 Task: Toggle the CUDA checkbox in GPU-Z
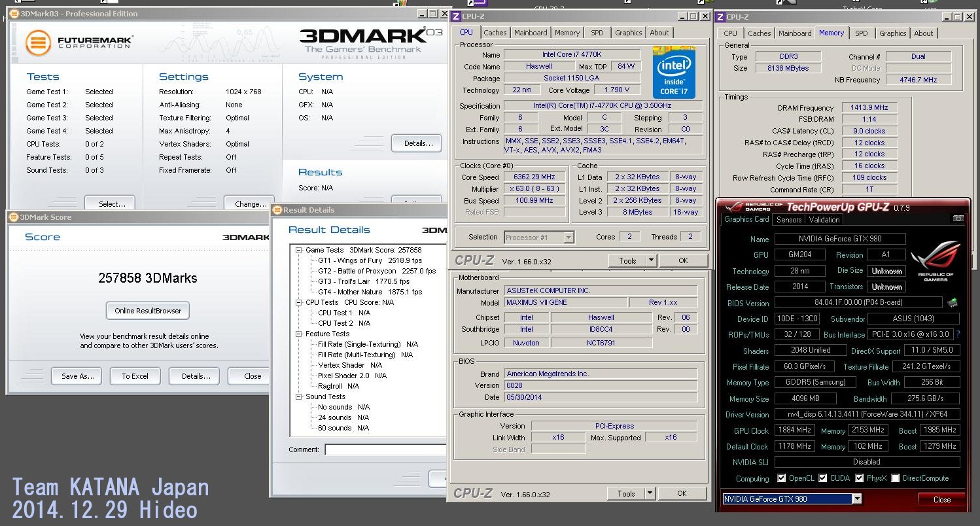click(823, 478)
